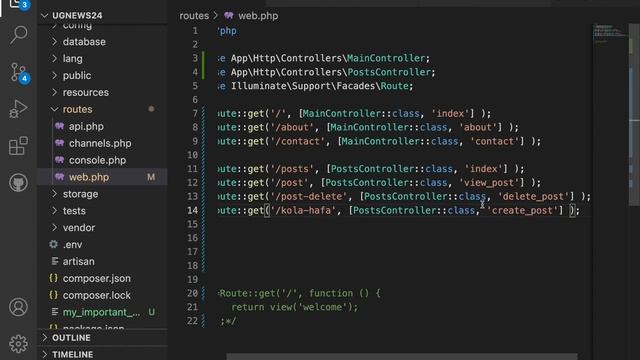This screenshot has height=360, width=640.
Task: Click web.php in the breadcrumb
Action: point(258,16)
